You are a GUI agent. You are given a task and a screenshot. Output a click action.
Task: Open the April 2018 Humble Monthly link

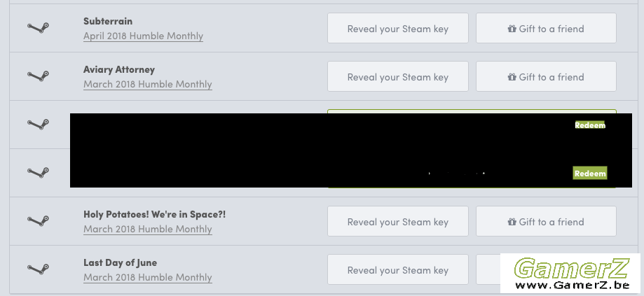[144, 36]
